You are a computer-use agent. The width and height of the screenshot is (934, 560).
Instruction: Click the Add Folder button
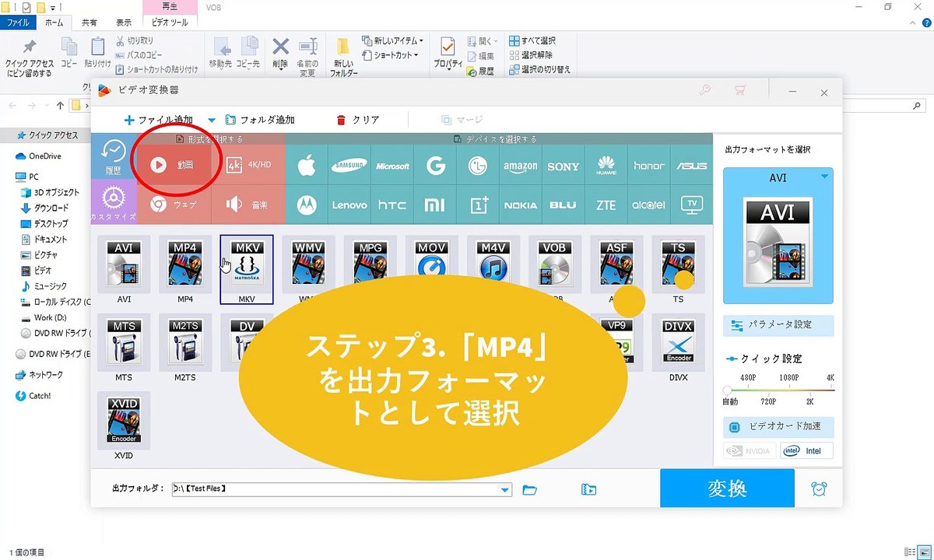[x=260, y=120]
